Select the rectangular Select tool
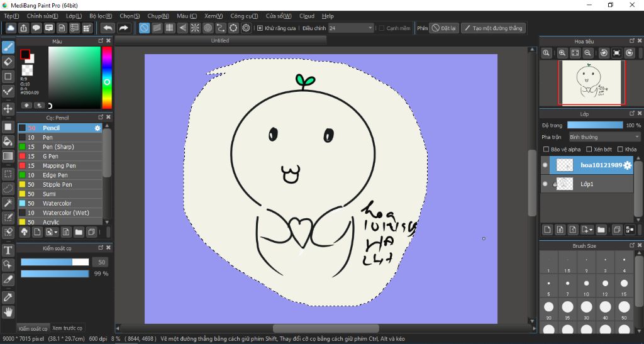The height and width of the screenshot is (344, 644). (8, 174)
